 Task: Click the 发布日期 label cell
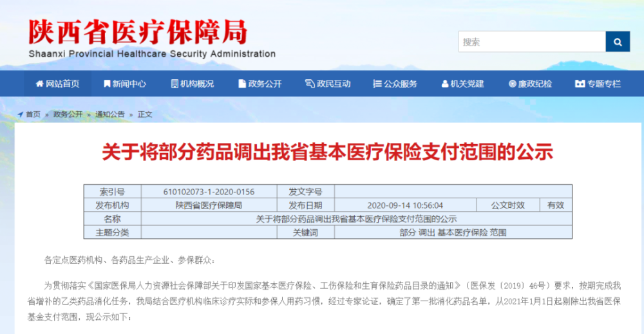(305, 205)
